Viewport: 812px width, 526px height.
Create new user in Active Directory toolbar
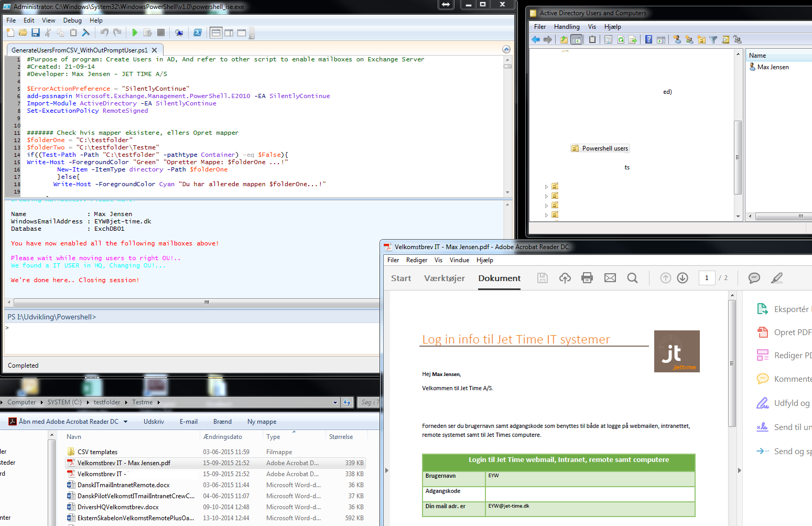[677, 40]
